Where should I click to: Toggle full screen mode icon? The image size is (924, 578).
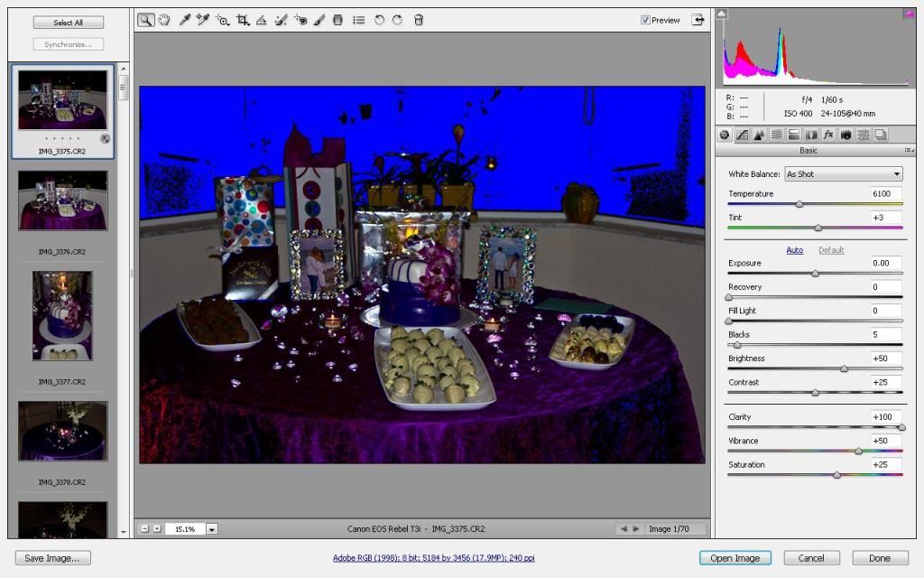pyautogui.click(x=698, y=19)
